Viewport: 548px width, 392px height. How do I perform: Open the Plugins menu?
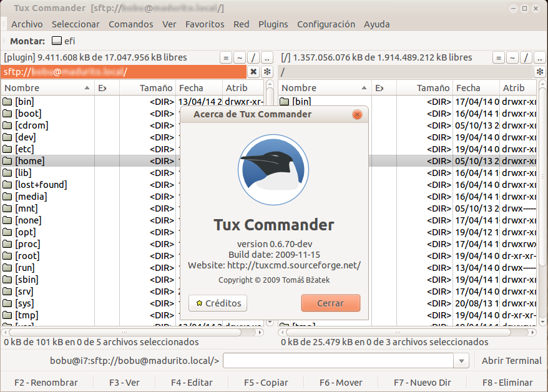[273, 24]
